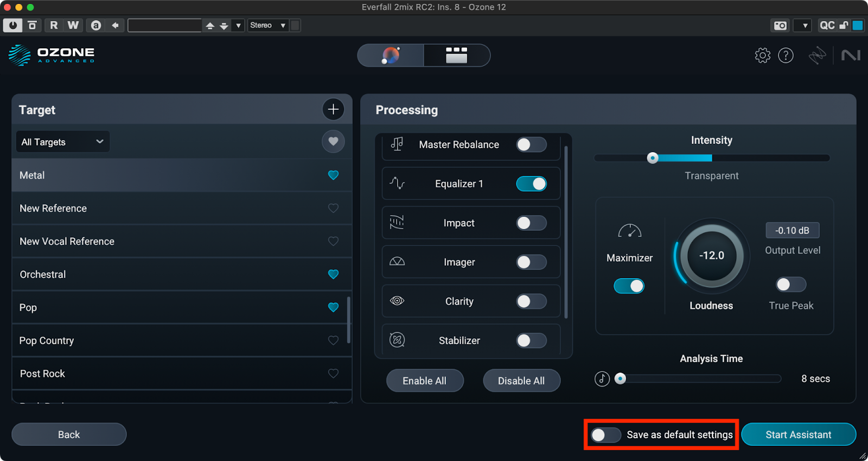
Task: Click the Native Instruments logo icon
Action: (x=850, y=55)
